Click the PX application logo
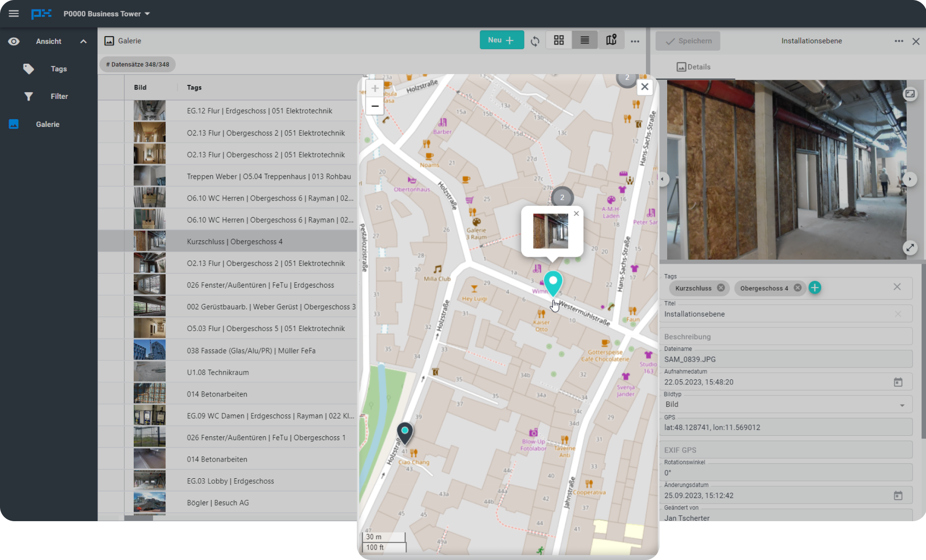The width and height of the screenshot is (926, 560). click(x=41, y=14)
